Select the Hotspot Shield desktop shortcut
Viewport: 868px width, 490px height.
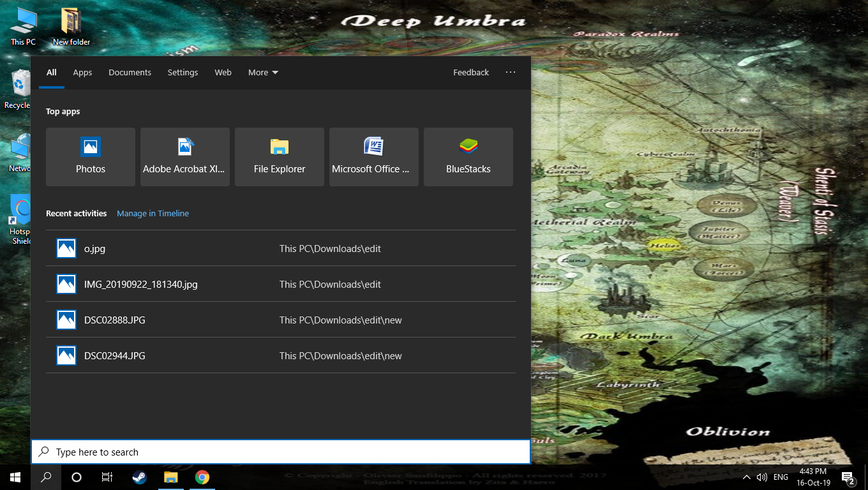click(x=20, y=220)
